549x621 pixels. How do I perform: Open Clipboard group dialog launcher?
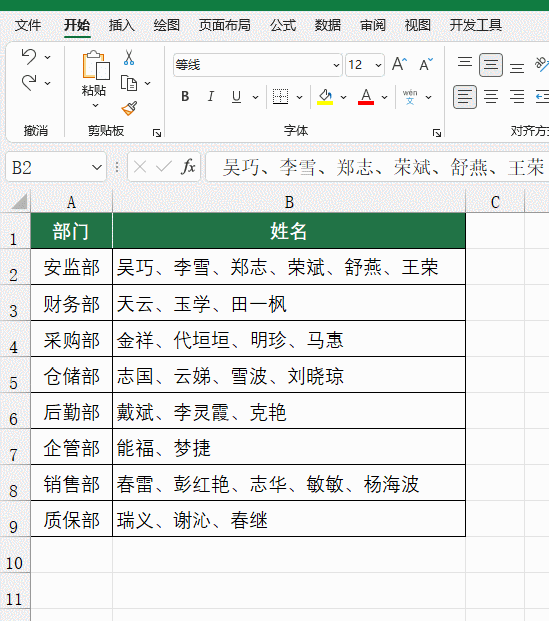(x=157, y=133)
